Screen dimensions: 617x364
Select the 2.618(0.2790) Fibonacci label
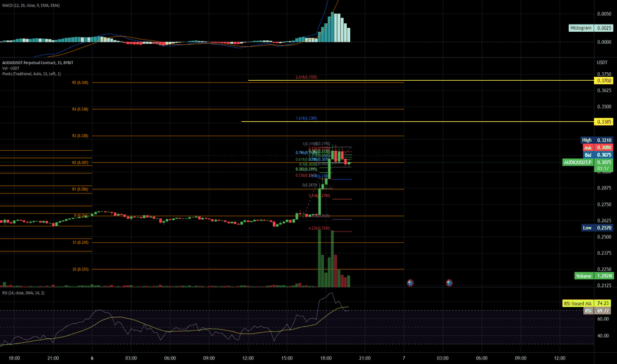pos(319,196)
